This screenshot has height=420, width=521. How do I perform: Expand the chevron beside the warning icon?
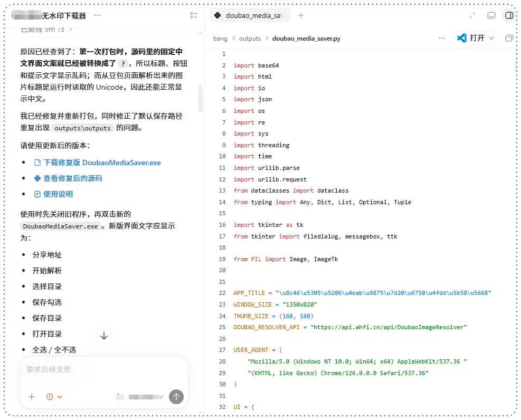(x=60, y=397)
